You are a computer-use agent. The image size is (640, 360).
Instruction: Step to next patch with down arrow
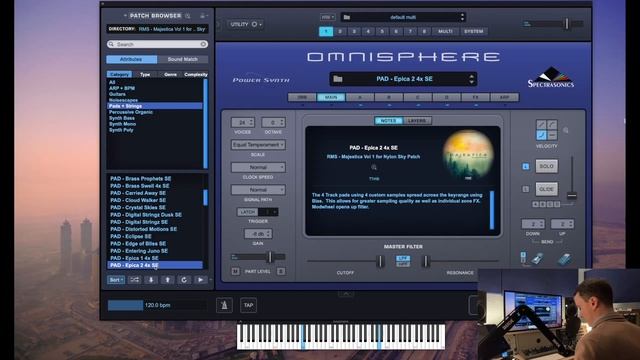tap(151, 280)
